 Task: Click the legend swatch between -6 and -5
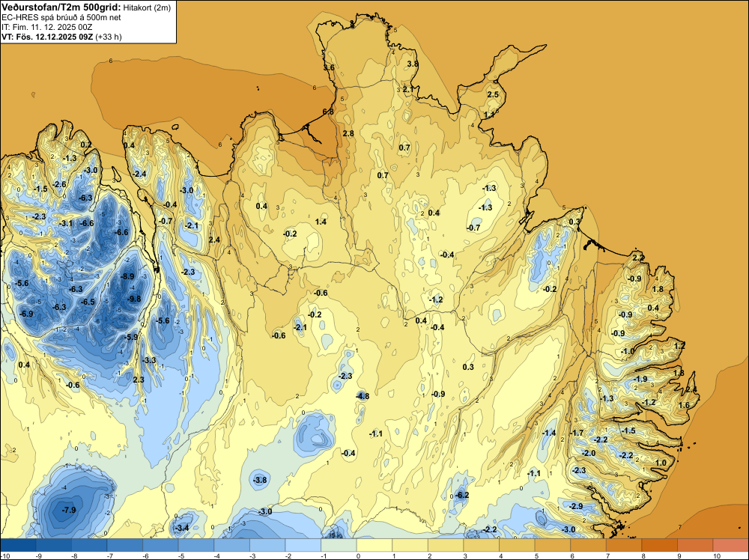[x=160, y=545]
